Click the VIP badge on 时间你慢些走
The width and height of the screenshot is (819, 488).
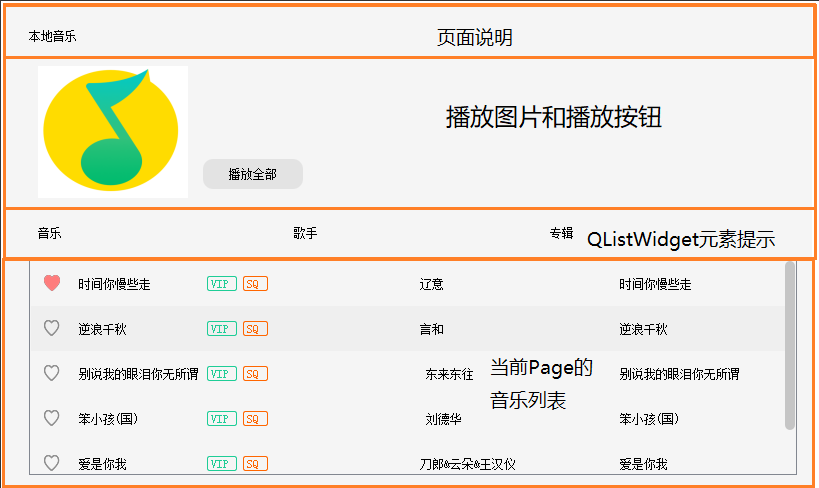pos(222,284)
